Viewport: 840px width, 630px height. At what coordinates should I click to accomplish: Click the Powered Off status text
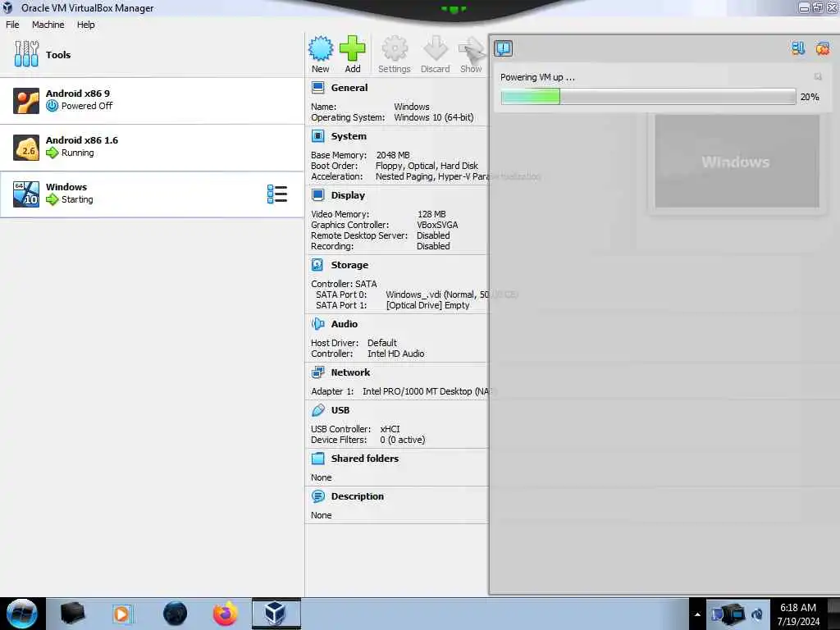[87, 106]
